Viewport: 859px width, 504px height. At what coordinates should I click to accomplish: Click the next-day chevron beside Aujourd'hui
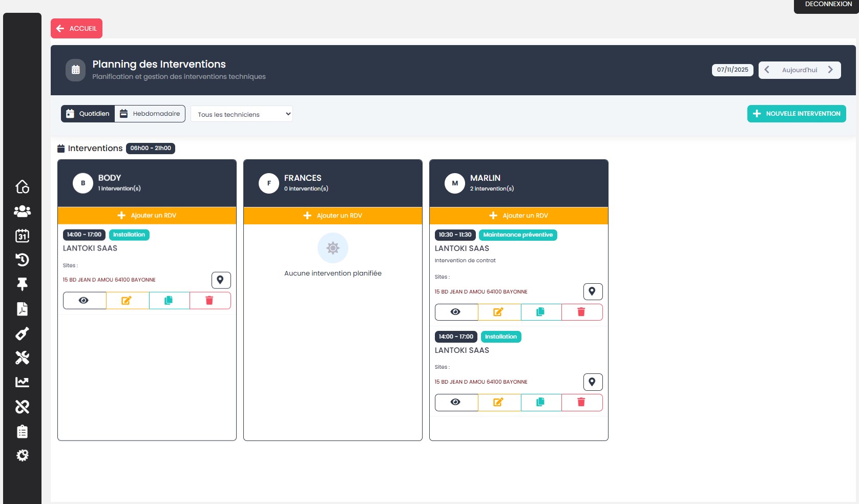pos(831,70)
